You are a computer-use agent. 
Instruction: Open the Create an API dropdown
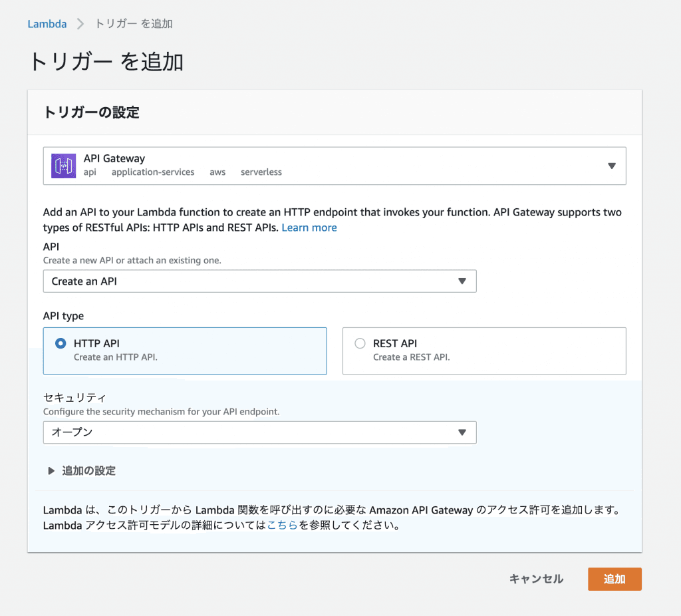pos(260,281)
